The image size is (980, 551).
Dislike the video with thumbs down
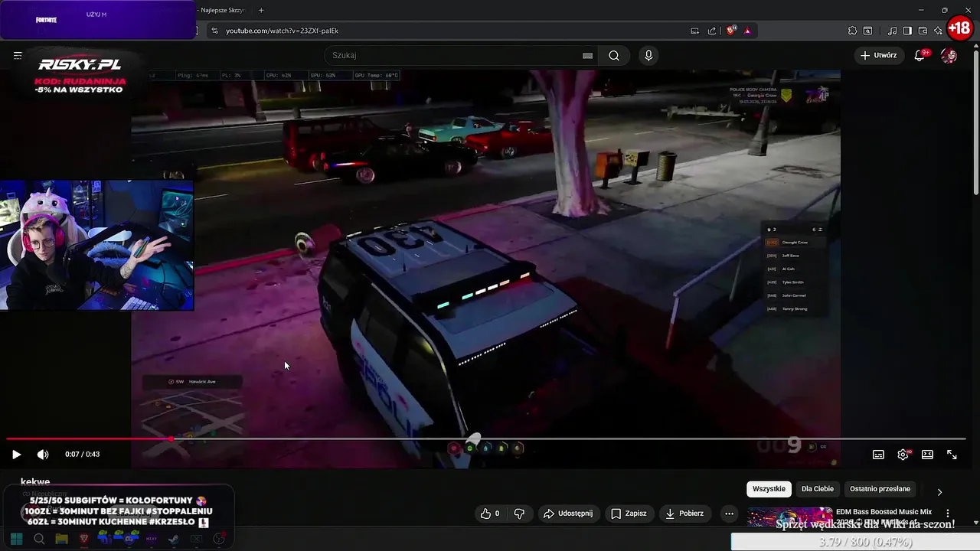tap(519, 514)
